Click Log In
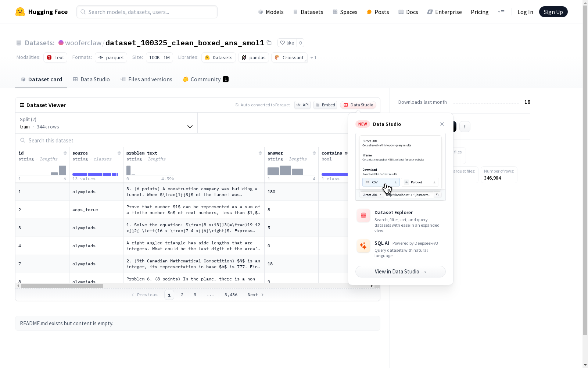588x368 pixels. [x=525, y=12]
